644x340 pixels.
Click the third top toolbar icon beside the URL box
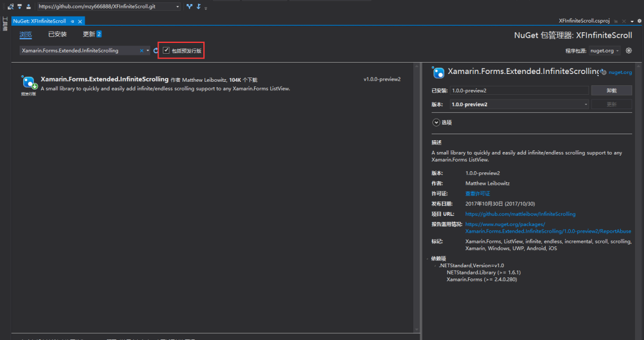coord(29,6)
